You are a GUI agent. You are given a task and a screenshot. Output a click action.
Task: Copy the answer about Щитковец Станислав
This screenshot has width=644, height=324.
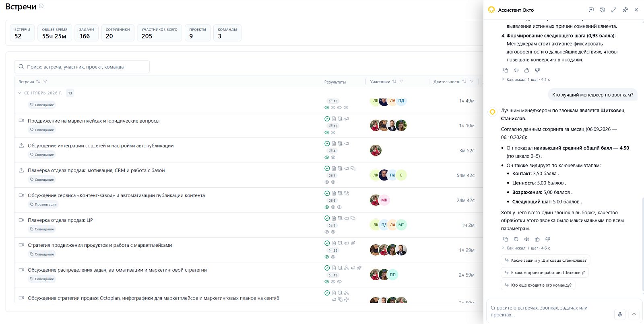pyautogui.click(x=506, y=239)
